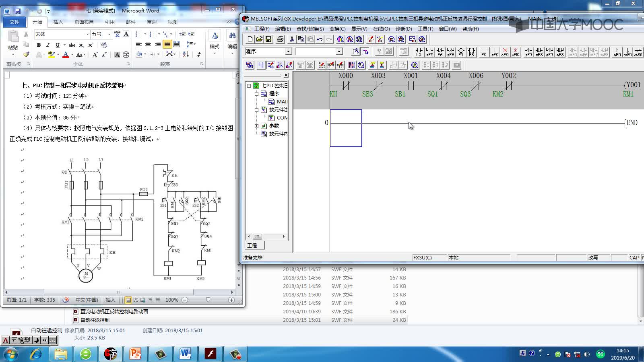Open the font name 宋体 dropdown
The image size is (644, 362).
[x=87, y=34]
